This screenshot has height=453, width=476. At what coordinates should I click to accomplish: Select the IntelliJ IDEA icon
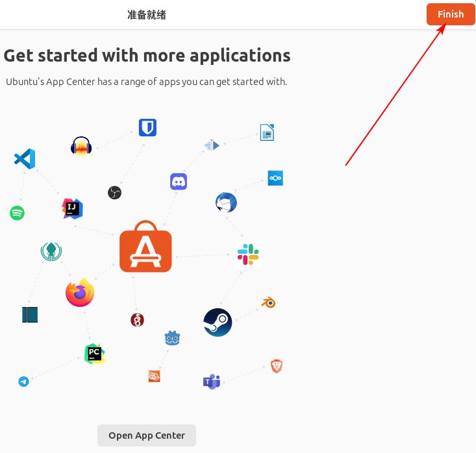click(72, 209)
